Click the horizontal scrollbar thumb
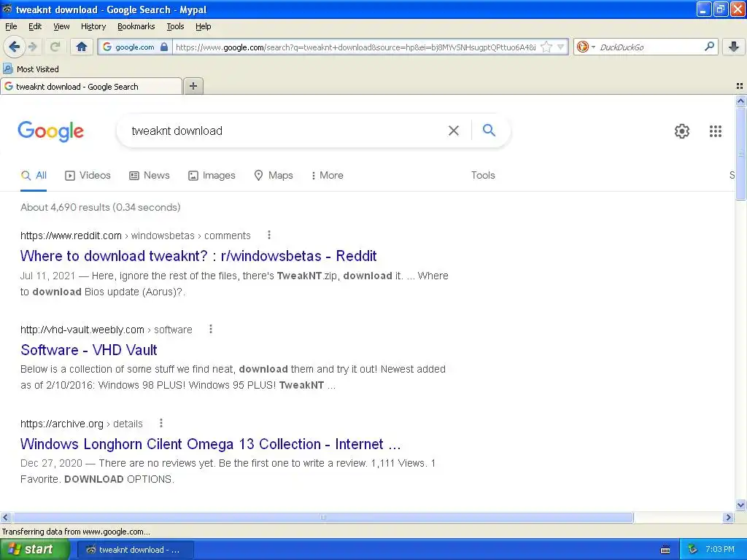Image resolution: width=747 pixels, height=560 pixels. click(x=323, y=517)
